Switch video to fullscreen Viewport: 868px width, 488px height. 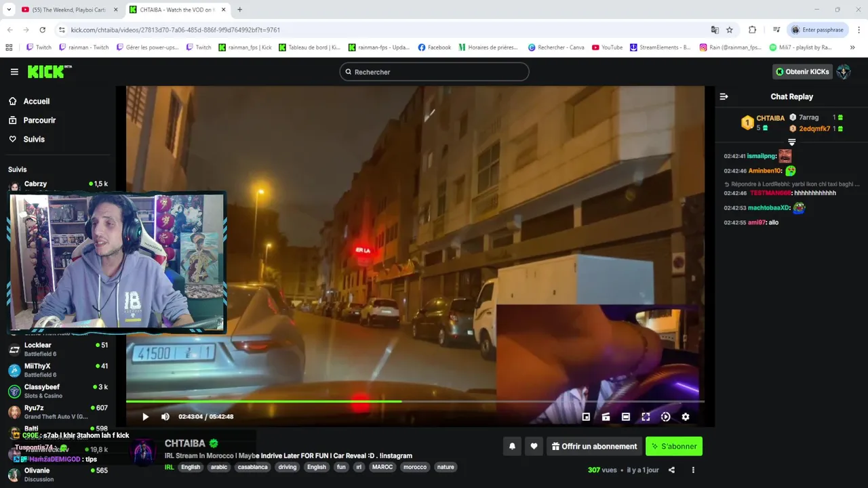pos(646,417)
